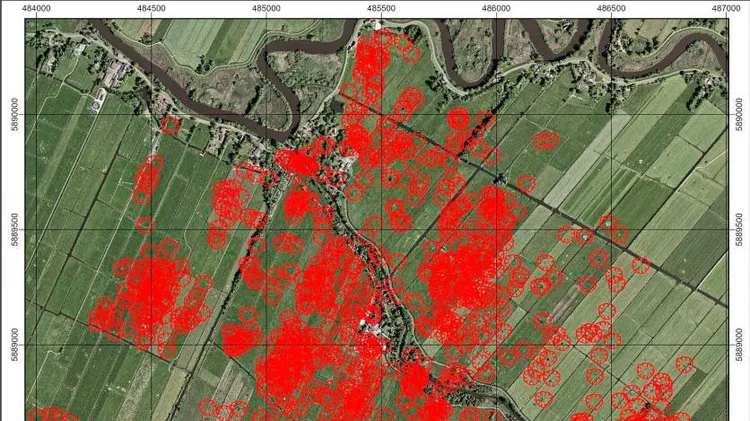Image resolution: width=750 pixels, height=421 pixels.
Task: Click the 5889500 northing label on left margin
Action: (x=14, y=230)
